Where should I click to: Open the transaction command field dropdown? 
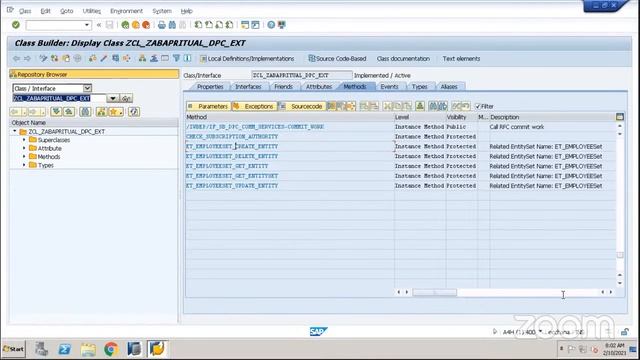87,25
